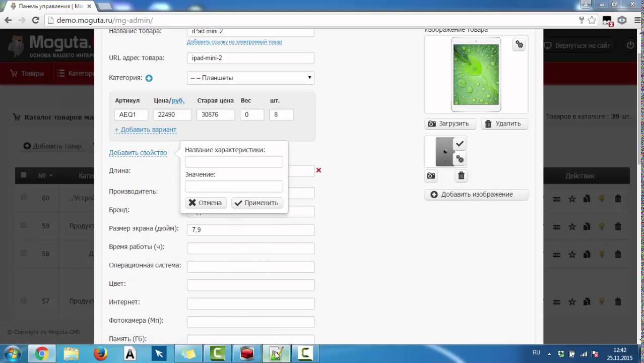Click Добавить товар button in catalog
Viewport: 644px width, 363px height.
point(52,146)
